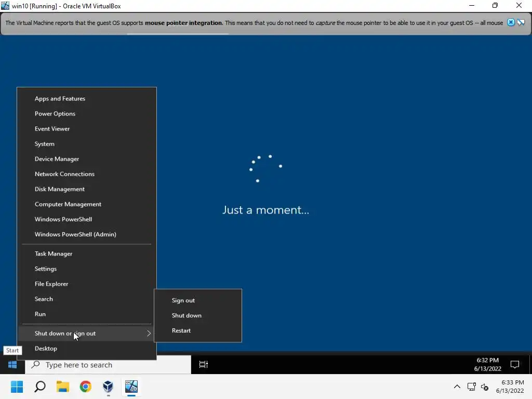532x399 pixels.
Task: Select Desktop menu entry
Action: pos(87,349)
